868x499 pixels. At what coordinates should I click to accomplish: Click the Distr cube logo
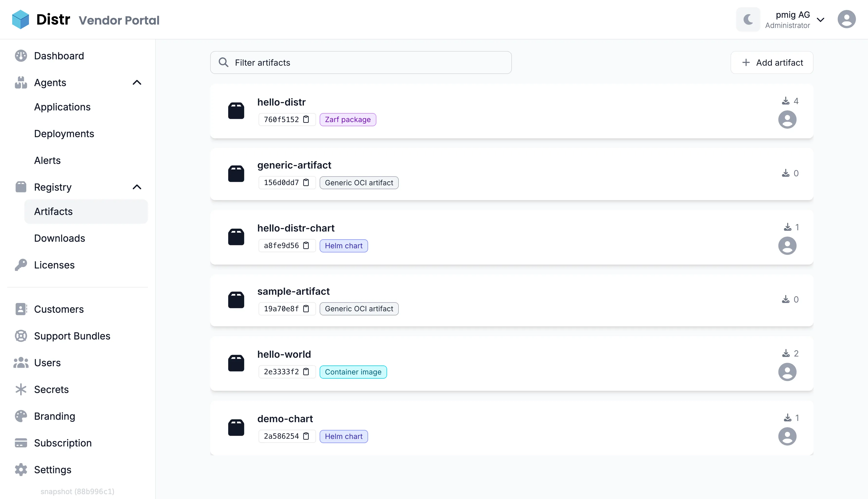pos(20,19)
